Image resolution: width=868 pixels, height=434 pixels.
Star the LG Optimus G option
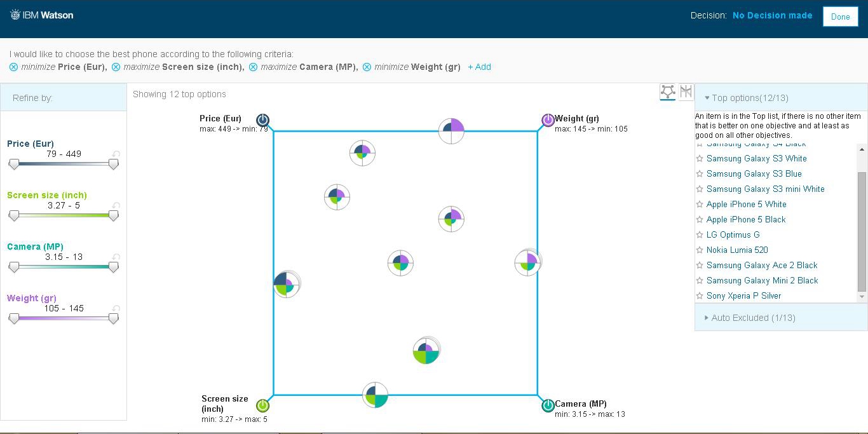tap(700, 235)
